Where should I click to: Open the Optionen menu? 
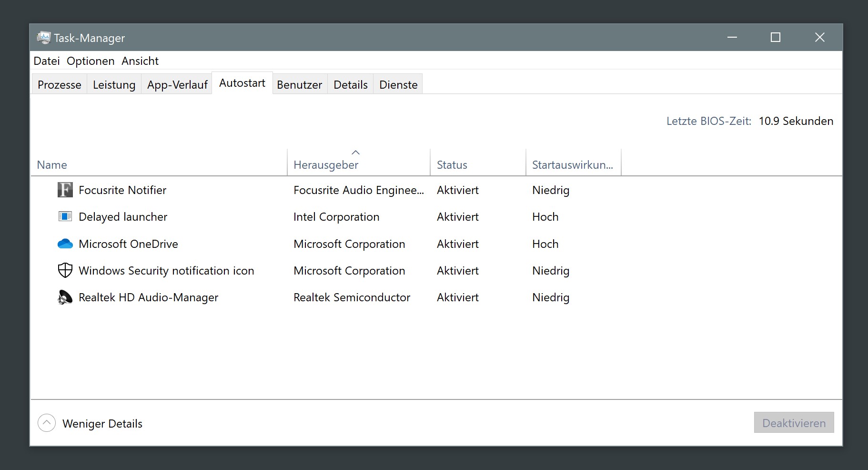click(91, 61)
